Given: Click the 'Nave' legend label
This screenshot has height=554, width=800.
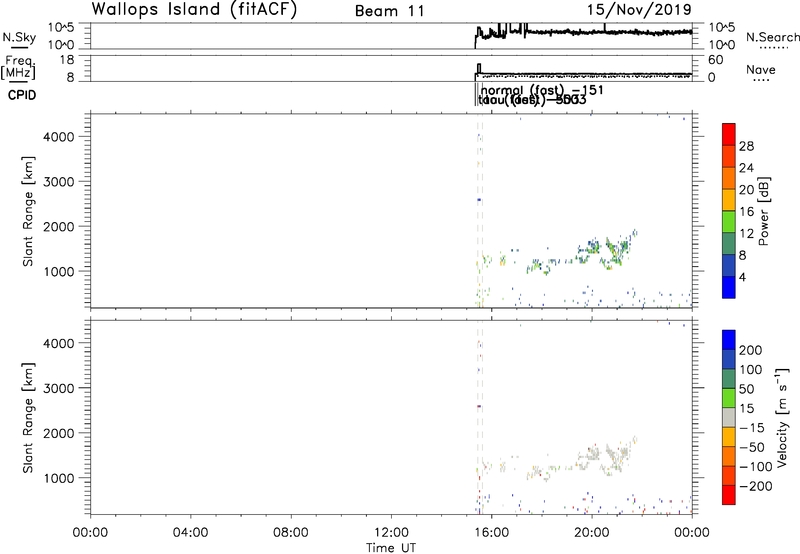Looking at the screenshot, I should [x=761, y=69].
